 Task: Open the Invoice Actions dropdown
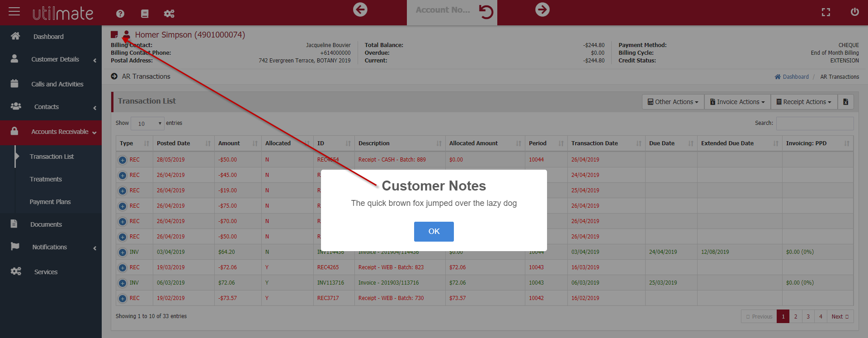[x=737, y=102]
